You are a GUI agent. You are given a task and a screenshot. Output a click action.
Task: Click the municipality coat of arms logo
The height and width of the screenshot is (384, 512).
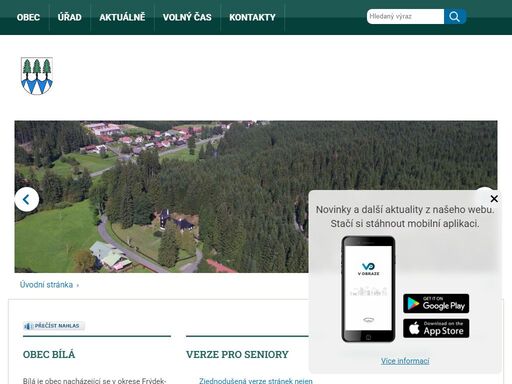pos(37,76)
